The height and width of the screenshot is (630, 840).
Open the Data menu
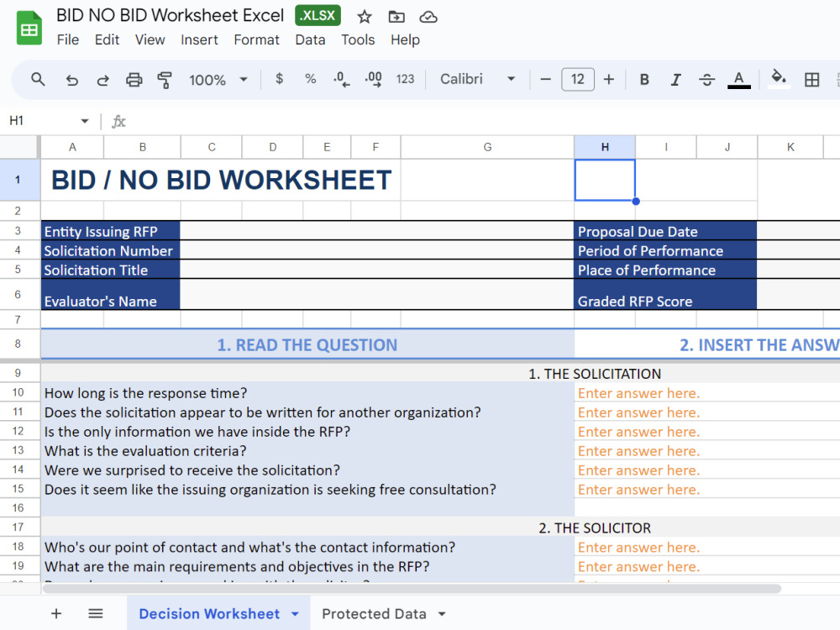[310, 39]
